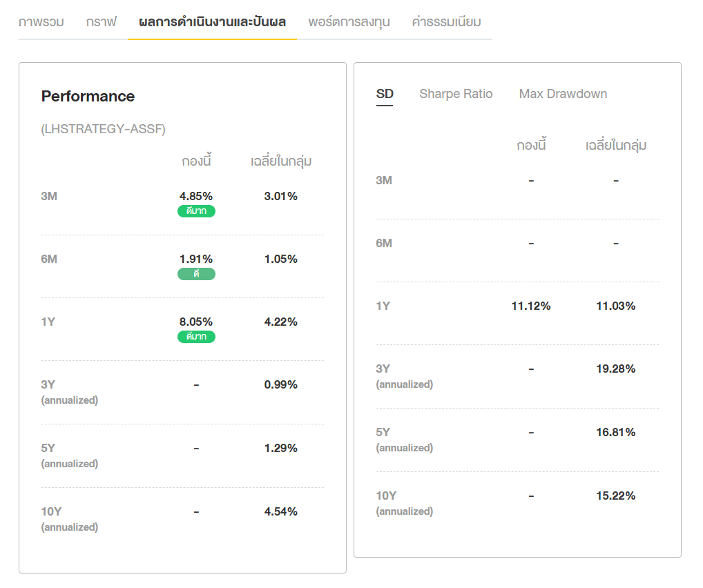This screenshot has width=703, height=588.
Task: Click the 19.28% 3Y SD group average
Action: point(615,369)
